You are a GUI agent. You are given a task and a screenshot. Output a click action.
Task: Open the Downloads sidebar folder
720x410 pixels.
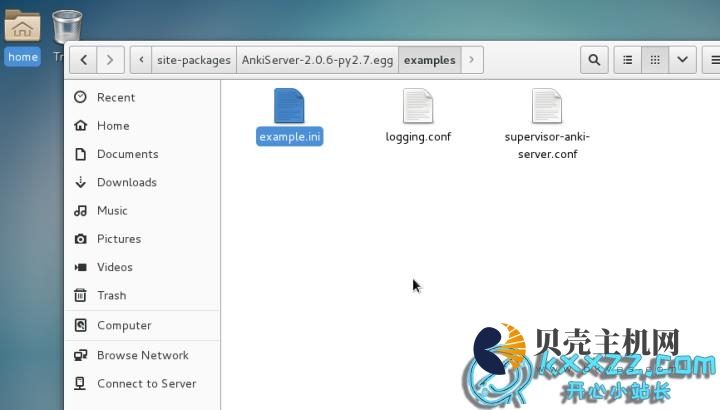tap(126, 183)
